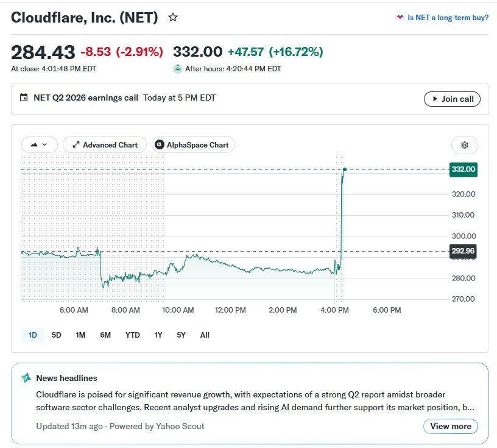Click 'NET Q2 2026 earnings call' text
Screen dimensions: 497x448
(86, 98)
